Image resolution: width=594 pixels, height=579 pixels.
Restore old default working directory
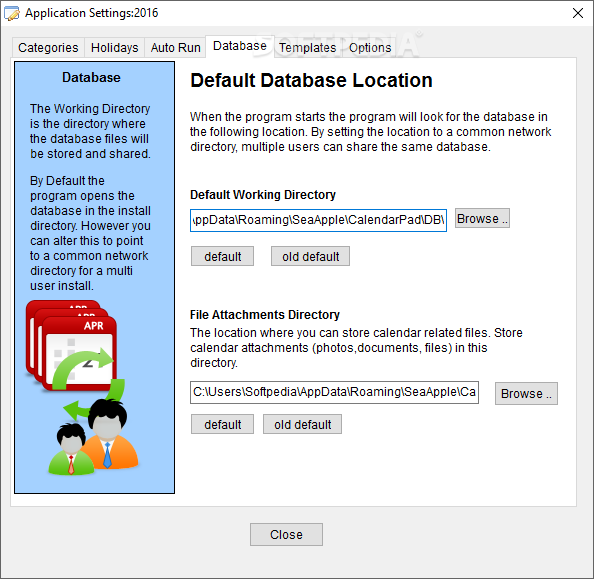(310, 257)
